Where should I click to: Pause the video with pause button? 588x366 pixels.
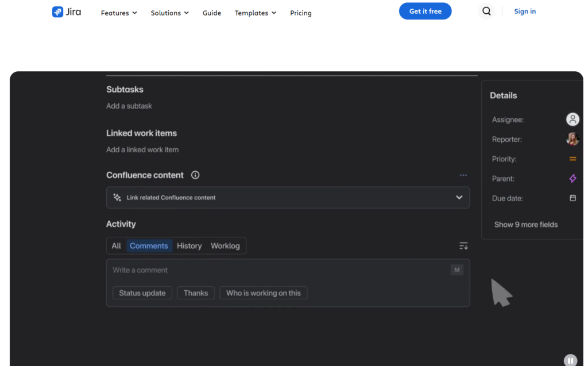click(570, 360)
